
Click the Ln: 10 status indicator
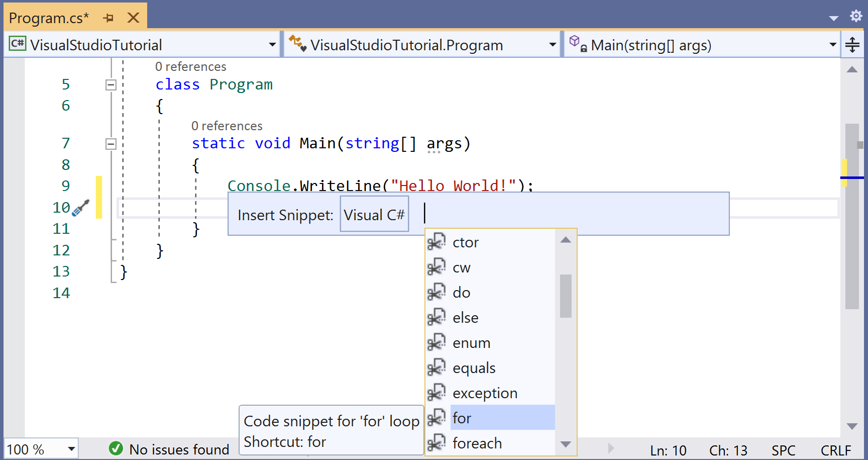pos(668,450)
